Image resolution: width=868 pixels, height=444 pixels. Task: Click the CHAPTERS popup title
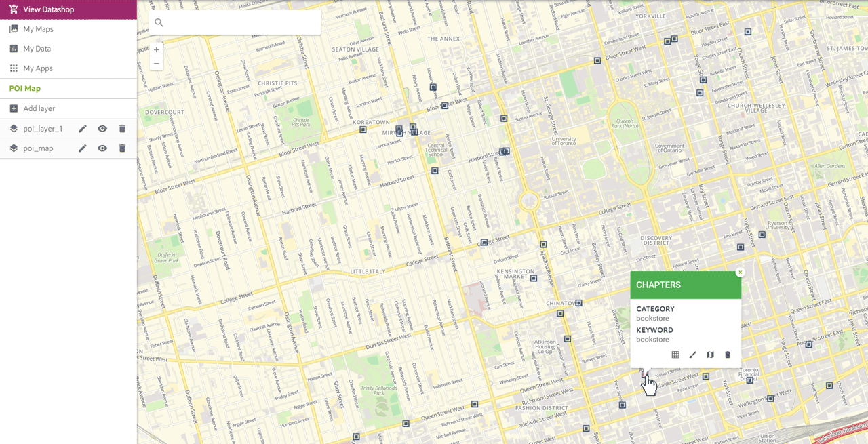pos(658,285)
